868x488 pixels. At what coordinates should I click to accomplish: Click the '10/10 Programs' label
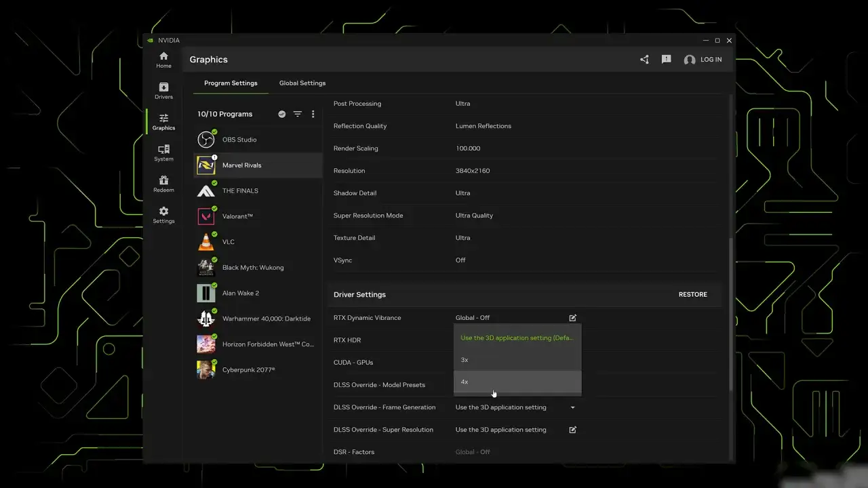(x=225, y=115)
